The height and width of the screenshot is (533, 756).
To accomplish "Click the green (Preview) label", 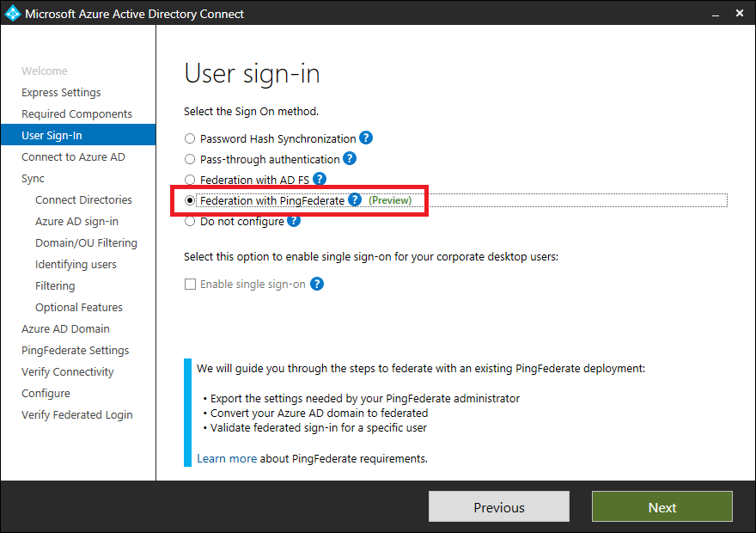I will [x=390, y=200].
